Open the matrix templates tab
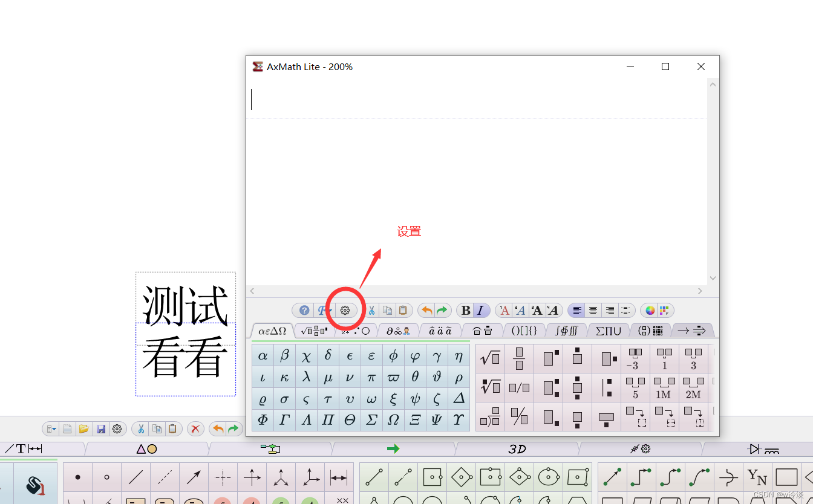813x504 pixels. 650,331
